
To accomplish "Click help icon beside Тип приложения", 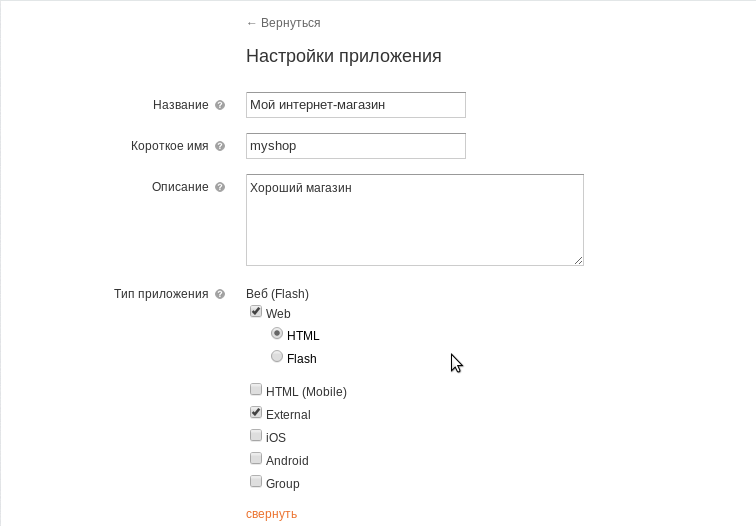I will tap(220, 294).
